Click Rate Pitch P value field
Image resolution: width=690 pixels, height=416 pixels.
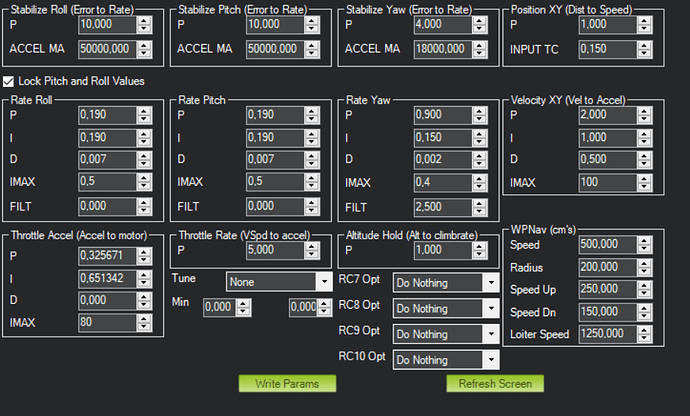275,115
